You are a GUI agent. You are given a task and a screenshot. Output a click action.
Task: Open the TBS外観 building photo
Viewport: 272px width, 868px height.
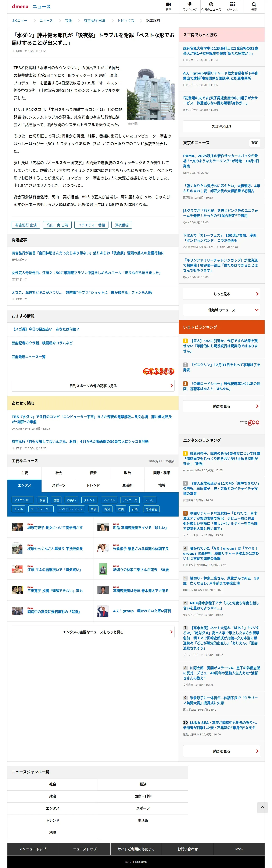[150, 94]
